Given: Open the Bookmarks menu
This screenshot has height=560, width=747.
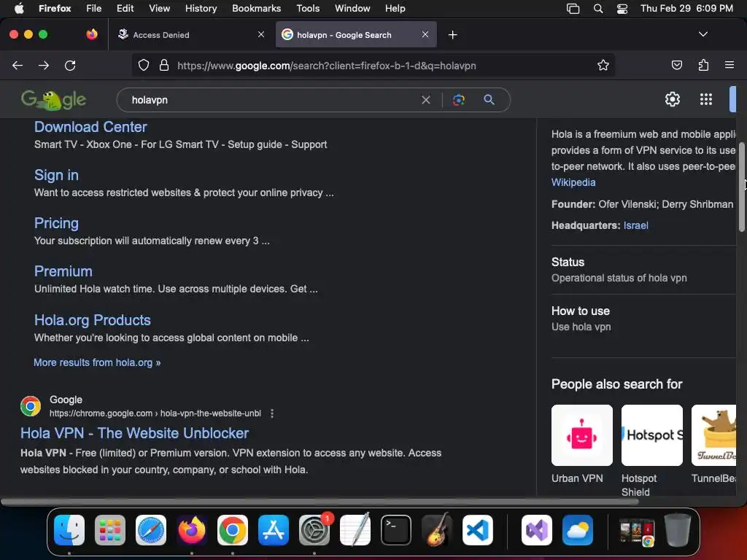Looking at the screenshot, I should tap(256, 8).
